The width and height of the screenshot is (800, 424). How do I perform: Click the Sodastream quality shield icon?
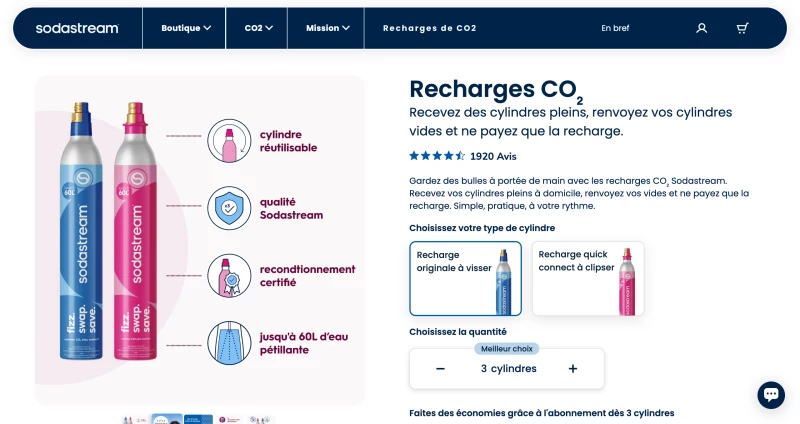point(229,208)
